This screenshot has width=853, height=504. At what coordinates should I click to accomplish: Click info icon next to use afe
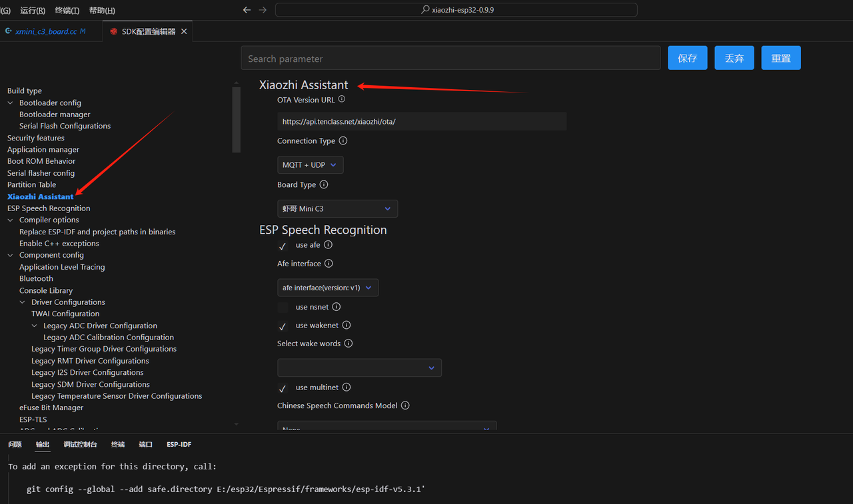click(x=328, y=245)
